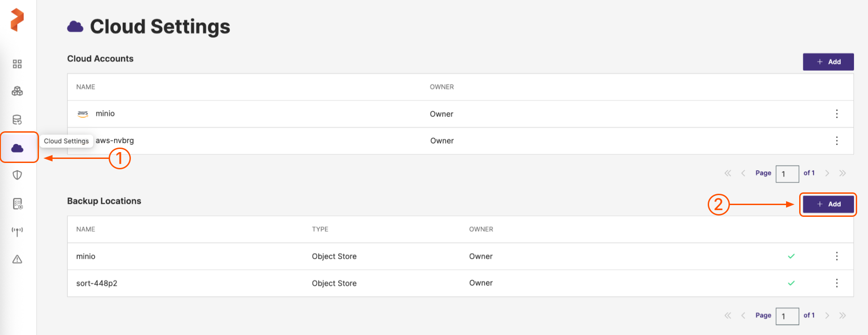This screenshot has height=335, width=868.
Task: Open the alerts warning triangle icon
Action: tap(17, 259)
